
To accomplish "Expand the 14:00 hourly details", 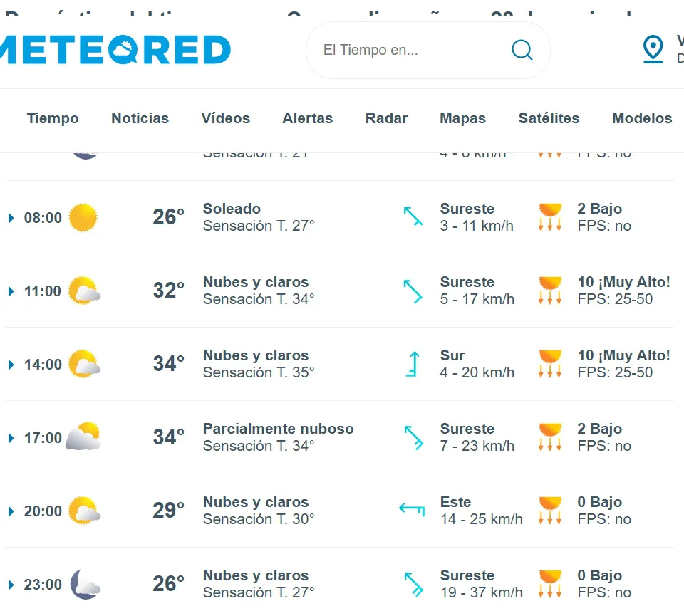I will [x=11, y=365].
